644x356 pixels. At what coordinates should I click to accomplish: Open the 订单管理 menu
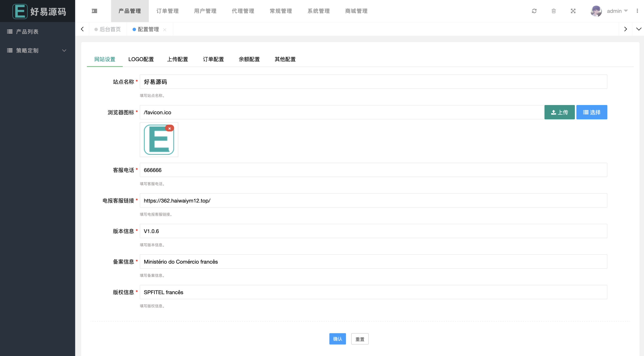pyautogui.click(x=167, y=11)
